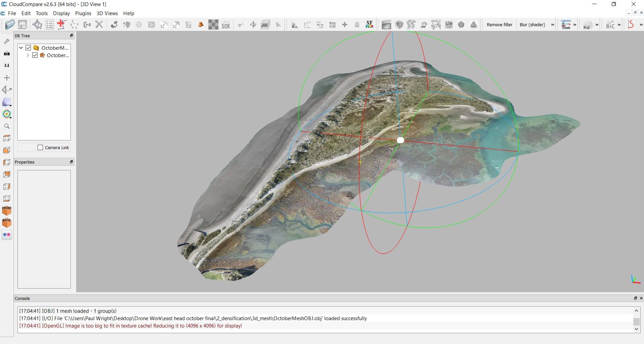Open the 3D Views menu
This screenshot has height=344, width=644.
pyautogui.click(x=107, y=13)
